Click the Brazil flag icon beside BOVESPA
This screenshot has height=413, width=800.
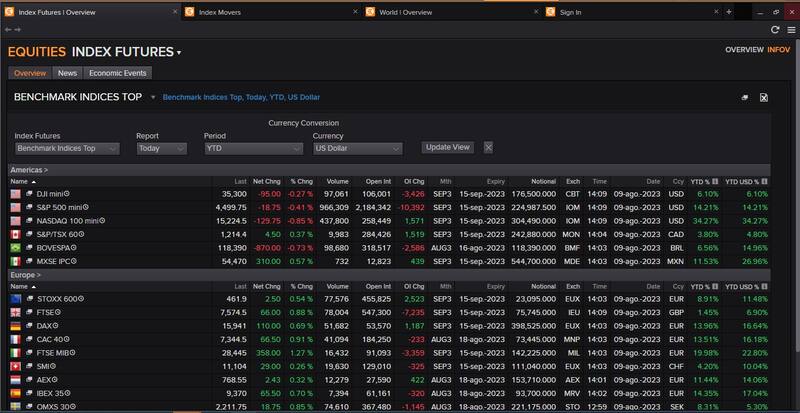[16, 246]
